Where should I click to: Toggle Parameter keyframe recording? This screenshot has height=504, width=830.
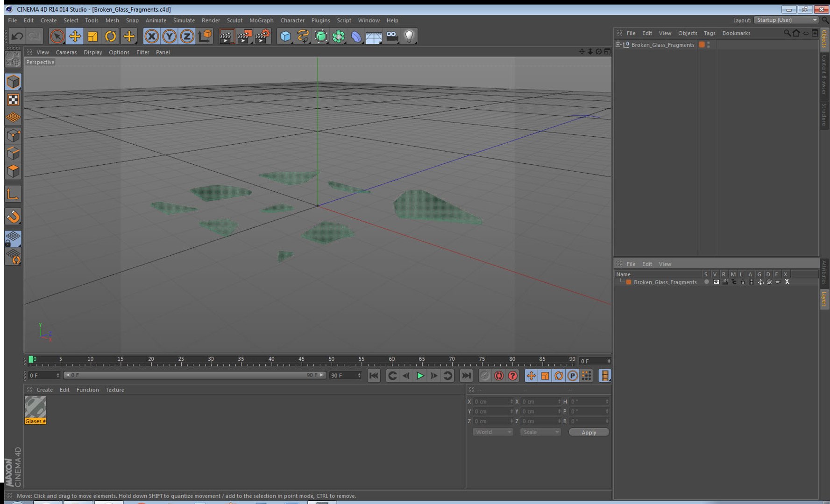[x=573, y=376]
